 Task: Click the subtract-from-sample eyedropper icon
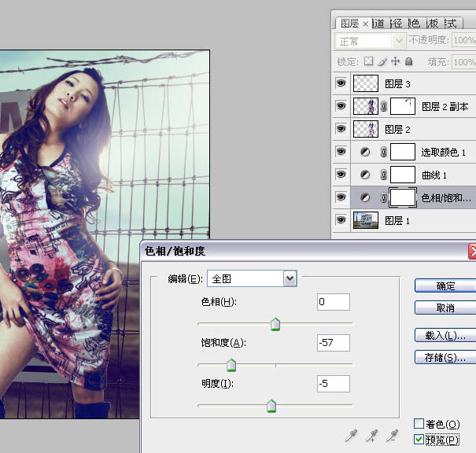pos(391,435)
